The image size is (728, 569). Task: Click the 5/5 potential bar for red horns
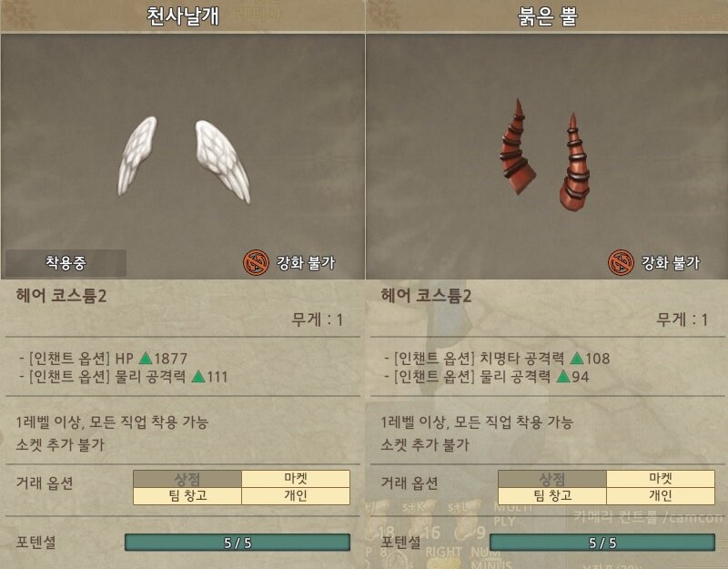[x=602, y=543]
